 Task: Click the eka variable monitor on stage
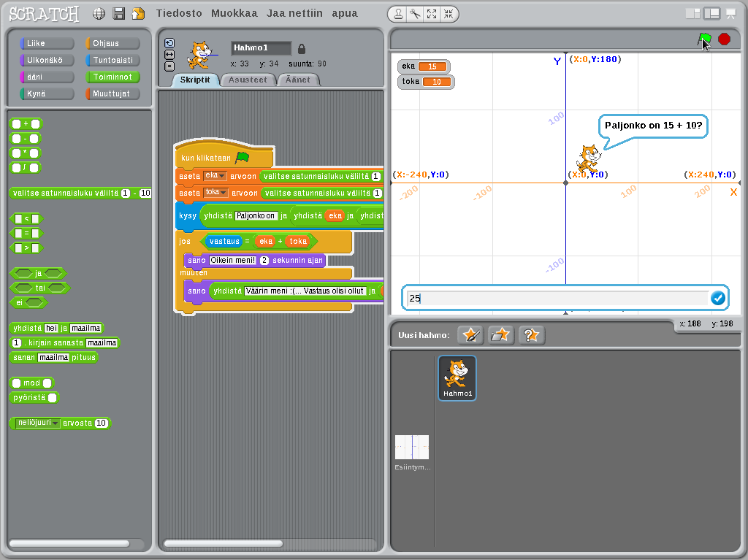tap(424, 66)
